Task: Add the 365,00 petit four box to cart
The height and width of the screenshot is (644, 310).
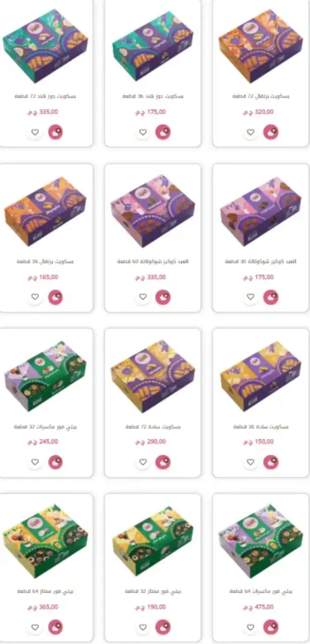Action: [x=55, y=627]
